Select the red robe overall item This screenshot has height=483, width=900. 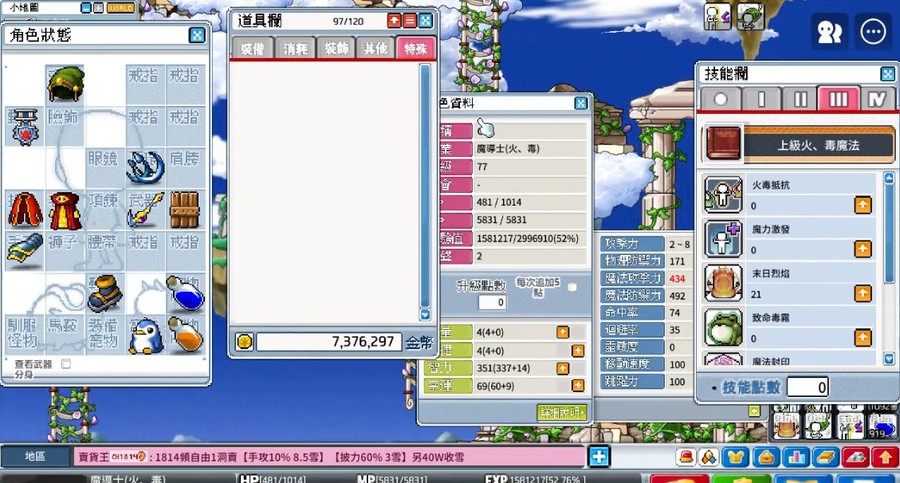point(65,211)
